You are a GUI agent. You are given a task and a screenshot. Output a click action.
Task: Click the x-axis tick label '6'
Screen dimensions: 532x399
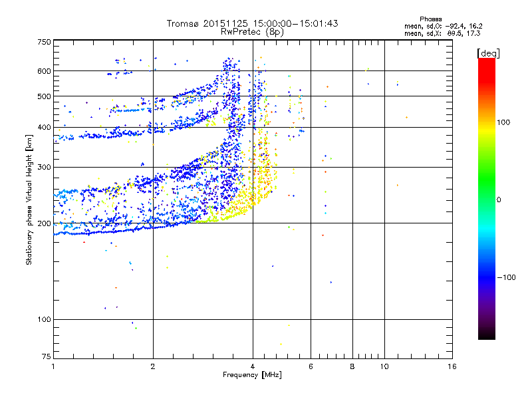pos(311,366)
